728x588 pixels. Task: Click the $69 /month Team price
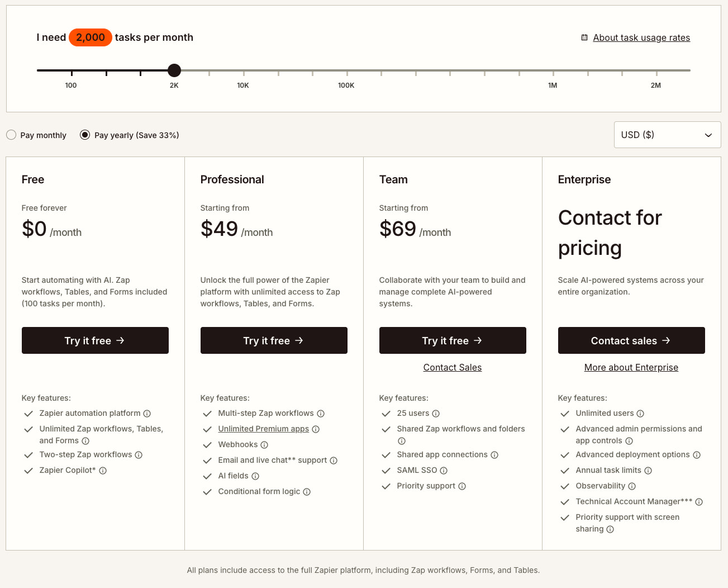tap(415, 229)
